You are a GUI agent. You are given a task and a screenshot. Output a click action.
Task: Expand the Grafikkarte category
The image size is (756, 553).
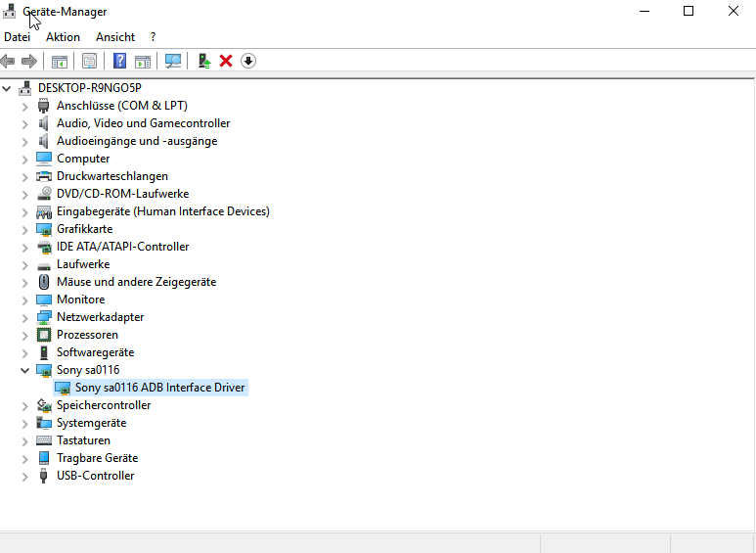(25, 230)
